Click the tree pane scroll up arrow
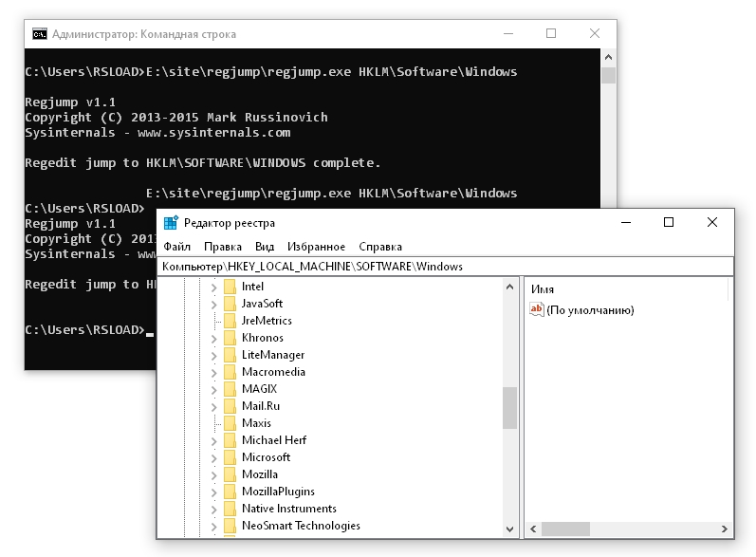Screen dimensions: 756x557 coord(509,287)
